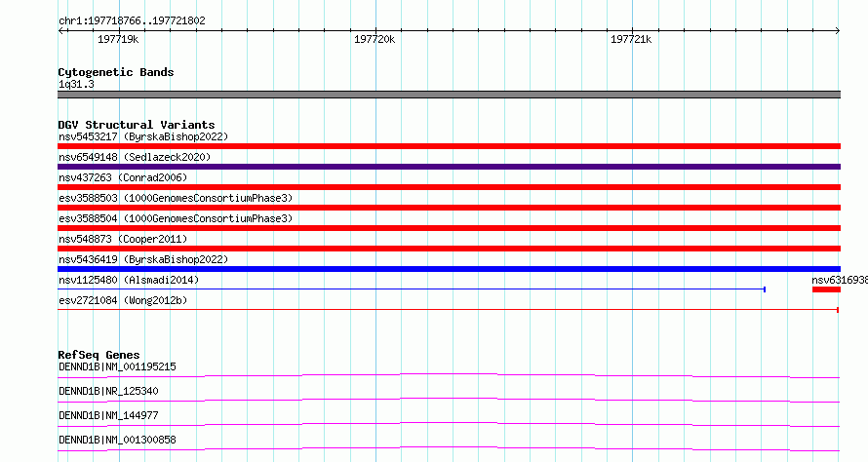Screen dimensions: 868x462
Task: Click the nsv6549148 (Sedlazeck2020) label
Action: point(135,157)
